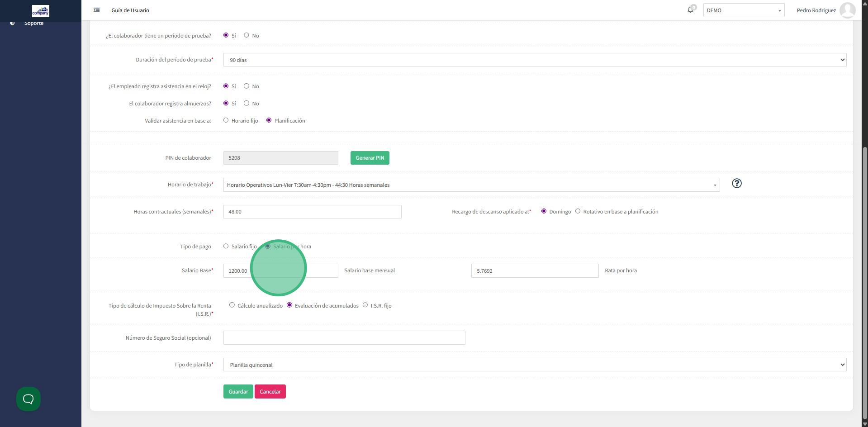Screen dimensions: 868x427
Task: Expand the Horario de trabajo dropdown
Action: coord(471,185)
